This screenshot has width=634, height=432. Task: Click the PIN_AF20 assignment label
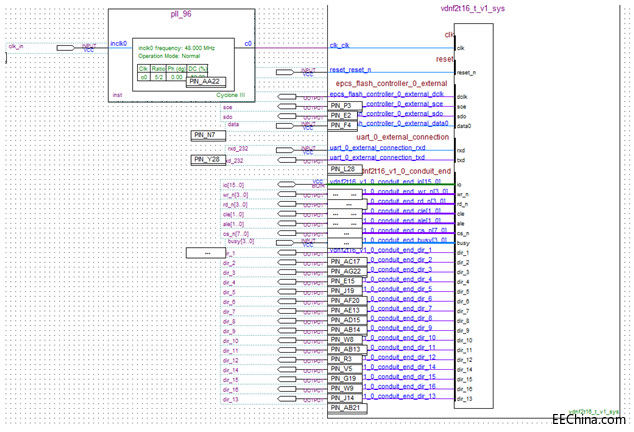click(x=347, y=301)
